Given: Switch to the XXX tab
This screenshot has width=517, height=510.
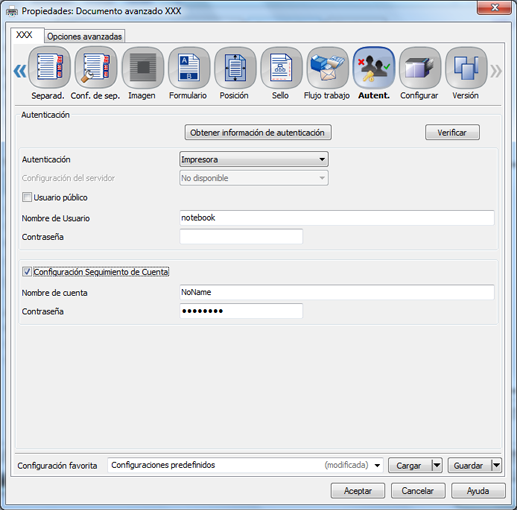Looking at the screenshot, I should click(27, 35).
